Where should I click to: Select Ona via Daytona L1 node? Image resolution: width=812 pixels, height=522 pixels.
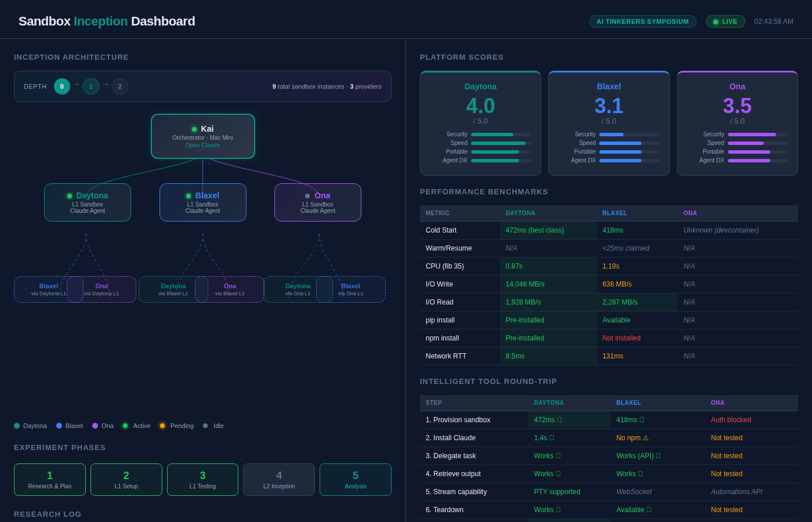(101, 289)
